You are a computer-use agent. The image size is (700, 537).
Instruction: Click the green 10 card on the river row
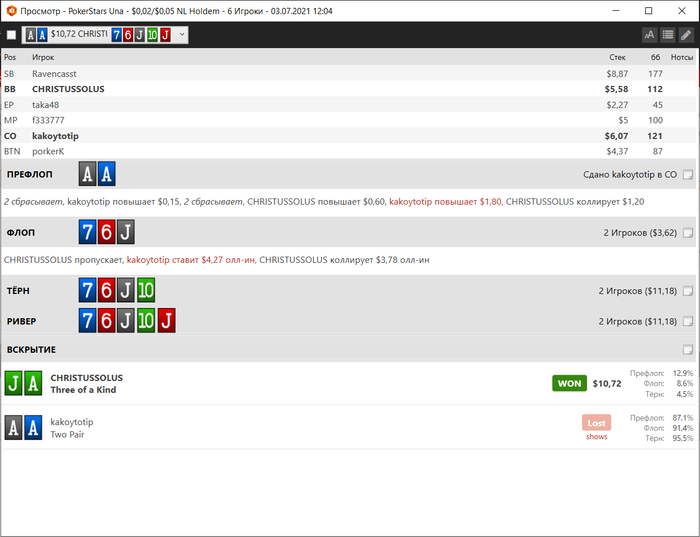[x=146, y=321]
